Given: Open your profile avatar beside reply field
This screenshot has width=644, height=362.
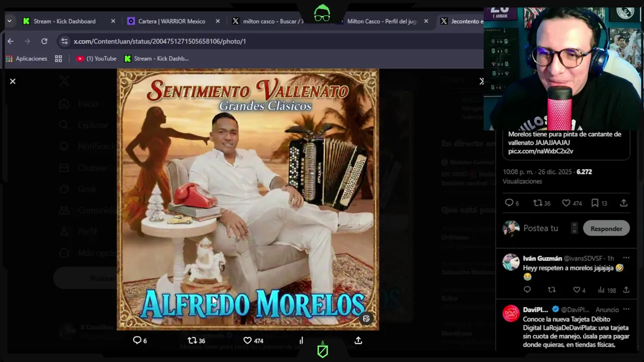Looking at the screenshot, I should click(x=511, y=228).
